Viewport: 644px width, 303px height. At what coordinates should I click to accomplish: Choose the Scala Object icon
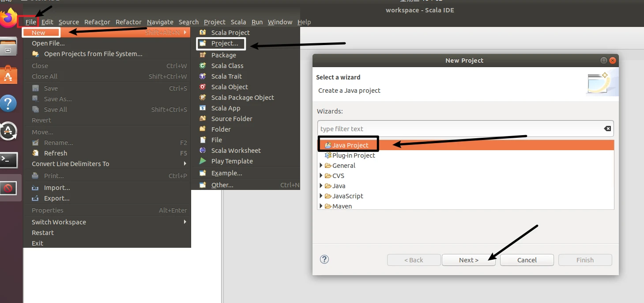(x=203, y=87)
